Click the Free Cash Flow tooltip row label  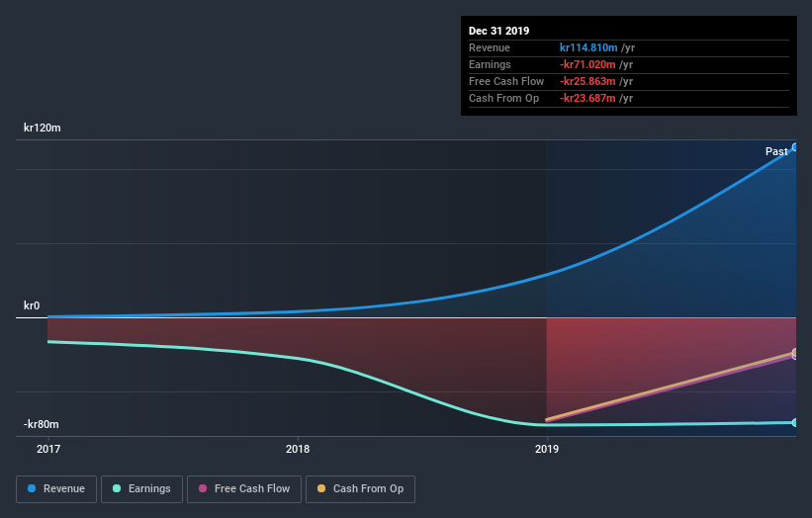(x=506, y=81)
